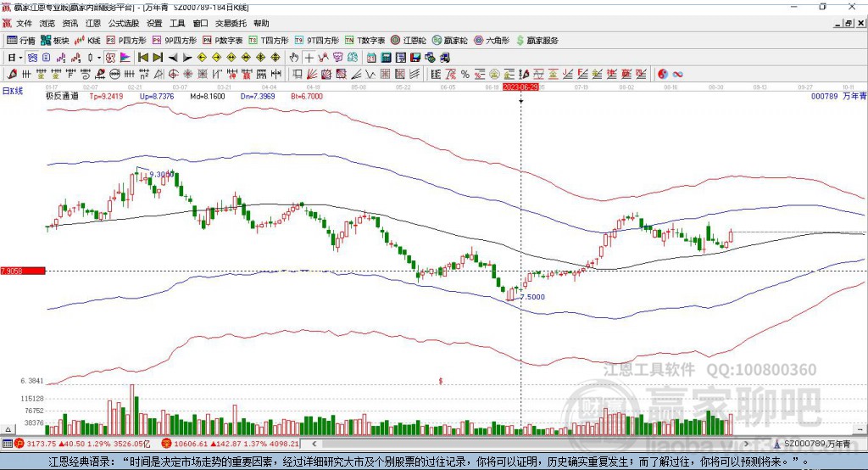The image size is (868, 470).
Task: Click the red crosshair circle tool icon
Action: (173, 75)
